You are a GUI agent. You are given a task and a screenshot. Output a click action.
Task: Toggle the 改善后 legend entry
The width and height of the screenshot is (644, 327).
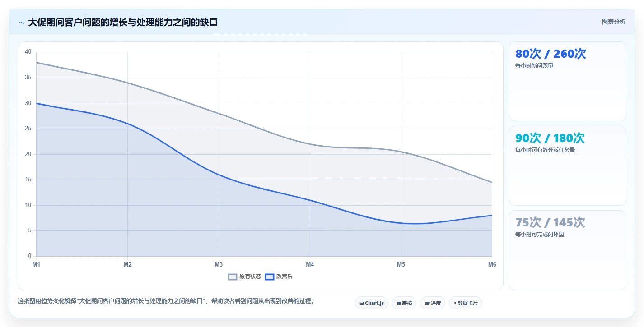point(279,276)
